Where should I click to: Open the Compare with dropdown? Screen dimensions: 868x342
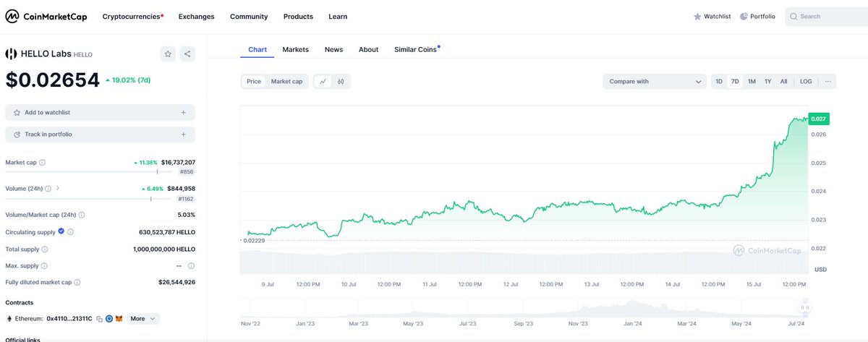[655, 82]
